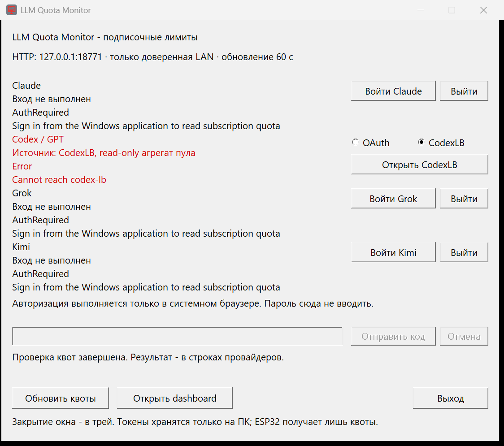Sign in with the Войти Claude button
The width and height of the screenshot is (504, 446).
(393, 91)
